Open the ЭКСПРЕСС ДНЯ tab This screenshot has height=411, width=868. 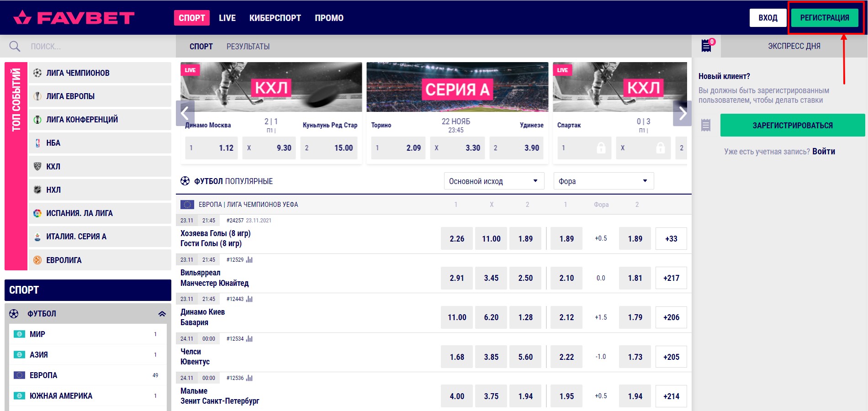pyautogui.click(x=794, y=46)
